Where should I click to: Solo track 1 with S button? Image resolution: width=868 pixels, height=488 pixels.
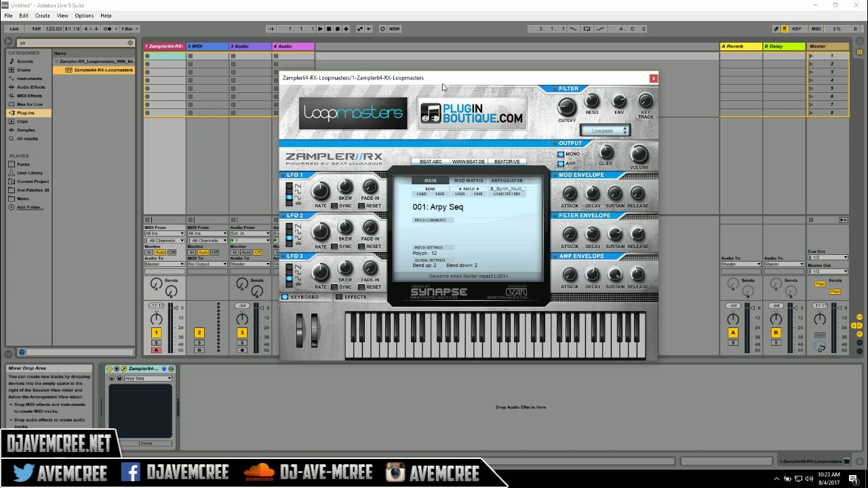pos(157,343)
